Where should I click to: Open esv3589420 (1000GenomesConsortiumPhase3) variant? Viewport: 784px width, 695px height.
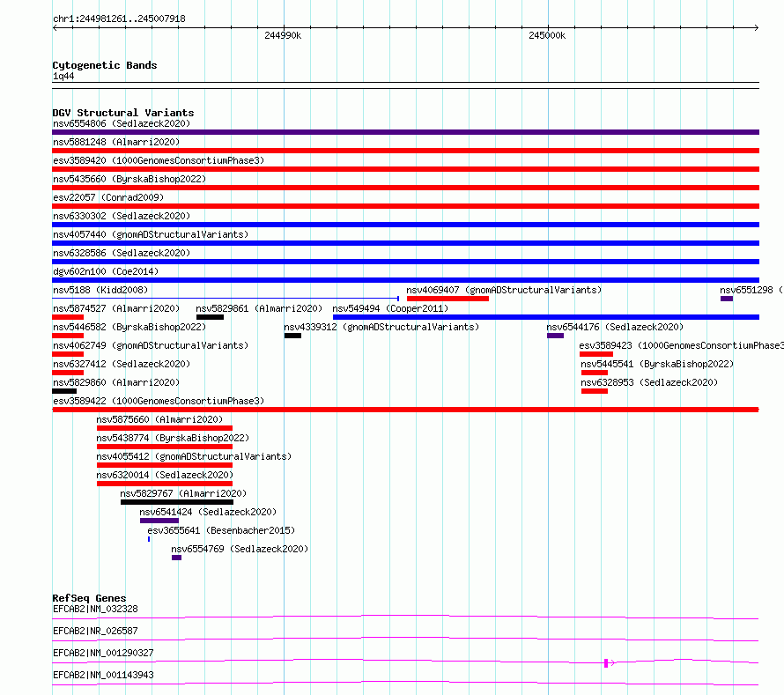[x=159, y=160]
